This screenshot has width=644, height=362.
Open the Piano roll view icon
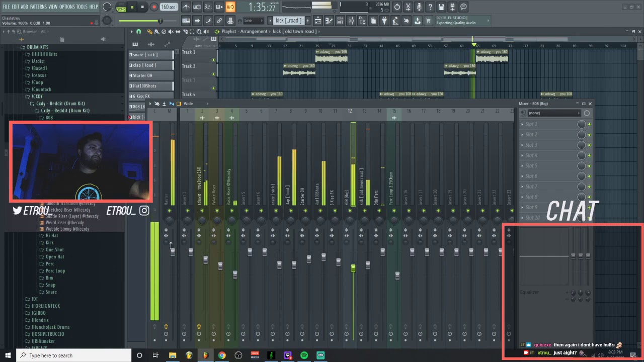pos(329,21)
